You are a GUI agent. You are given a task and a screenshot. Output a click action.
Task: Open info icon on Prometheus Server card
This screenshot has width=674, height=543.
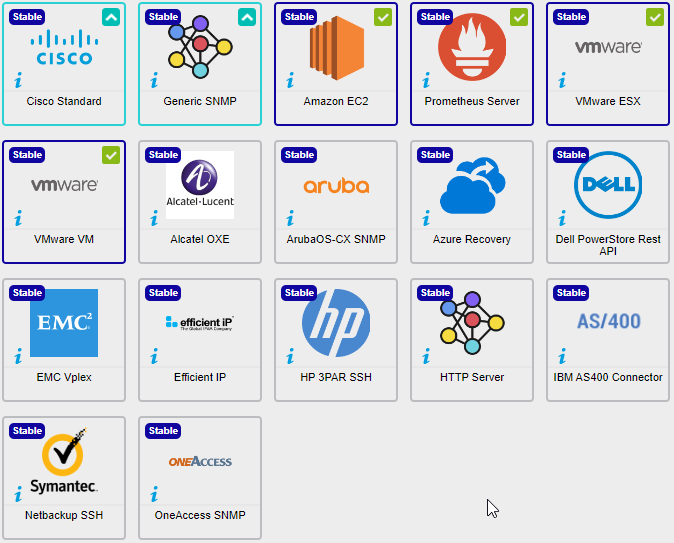coord(426,80)
